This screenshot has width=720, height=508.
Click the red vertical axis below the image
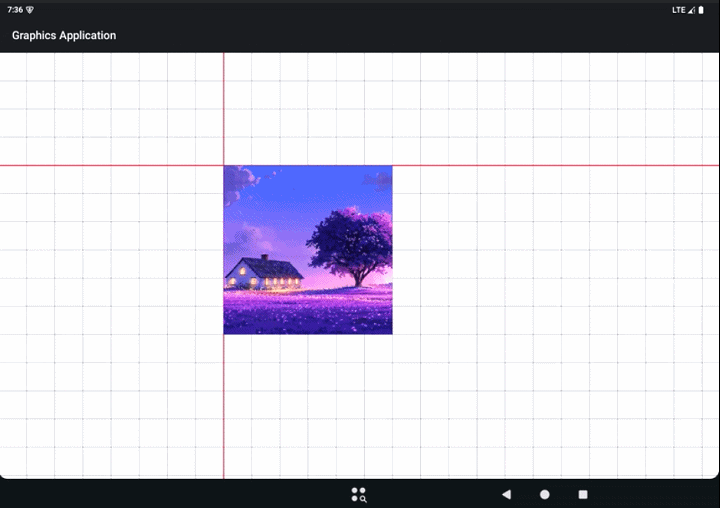(224, 406)
